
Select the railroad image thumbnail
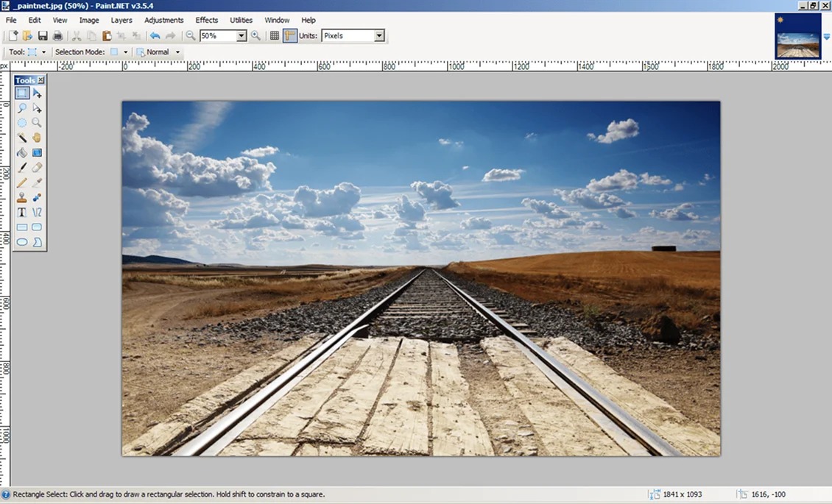tap(797, 37)
